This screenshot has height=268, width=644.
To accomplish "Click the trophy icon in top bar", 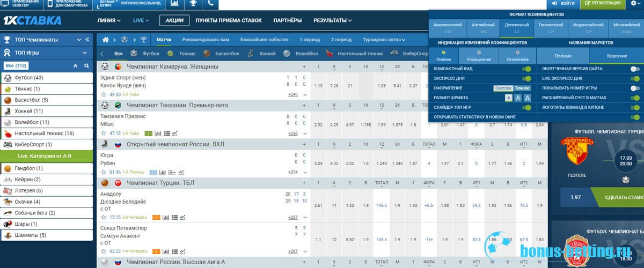I will tap(193, 4).
